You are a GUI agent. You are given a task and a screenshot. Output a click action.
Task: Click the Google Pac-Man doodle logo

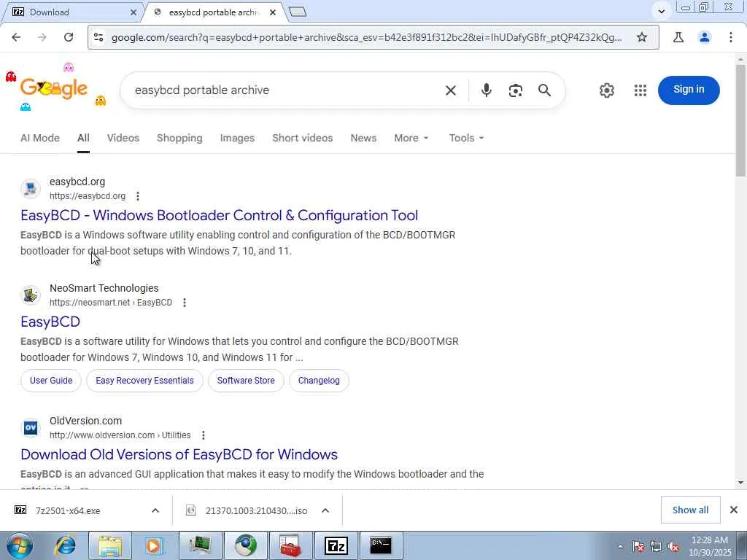(x=54, y=88)
